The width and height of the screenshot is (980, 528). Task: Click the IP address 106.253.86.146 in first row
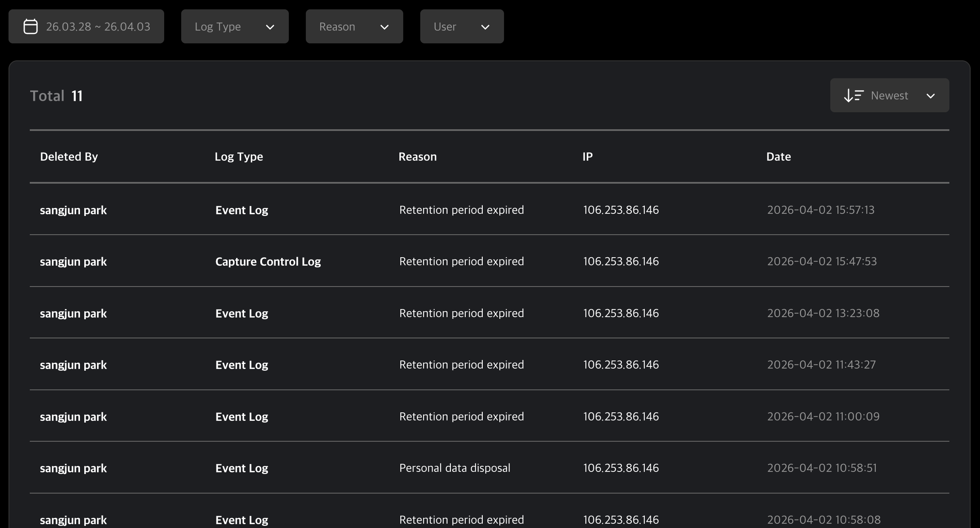pos(621,210)
